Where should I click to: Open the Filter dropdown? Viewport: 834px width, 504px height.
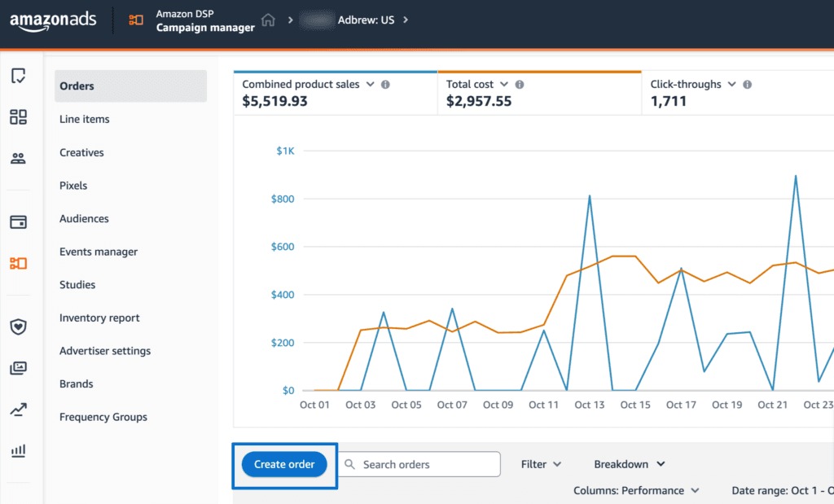pos(542,464)
